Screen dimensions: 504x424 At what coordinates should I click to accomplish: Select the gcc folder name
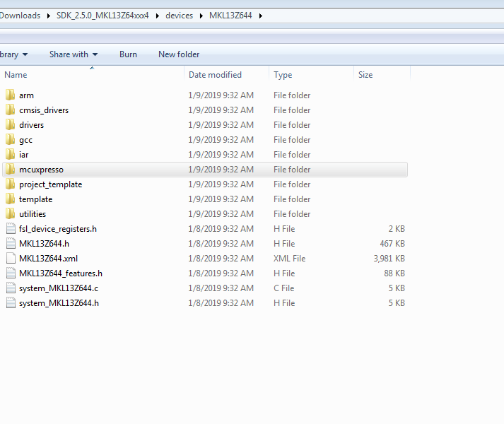tap(25, 140)
